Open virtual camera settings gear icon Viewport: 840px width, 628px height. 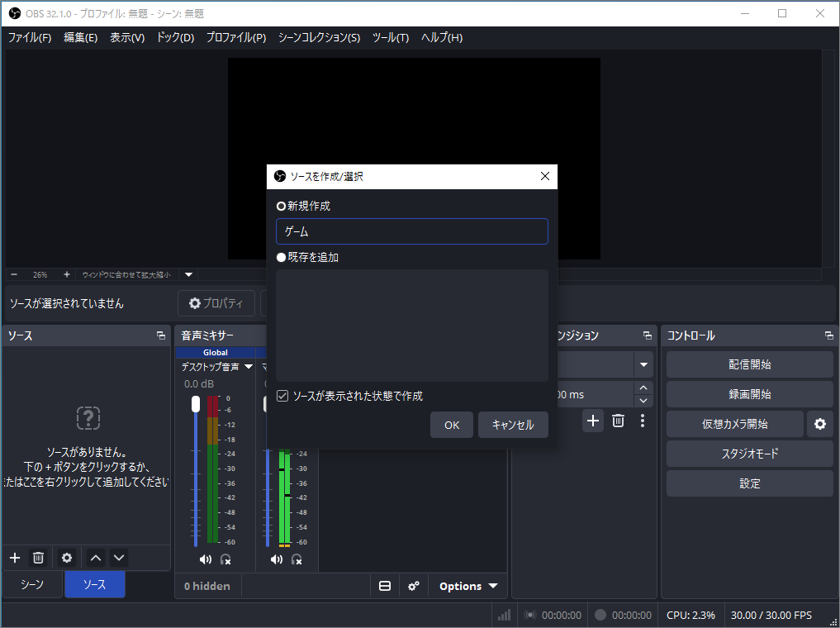pos(820,424)
